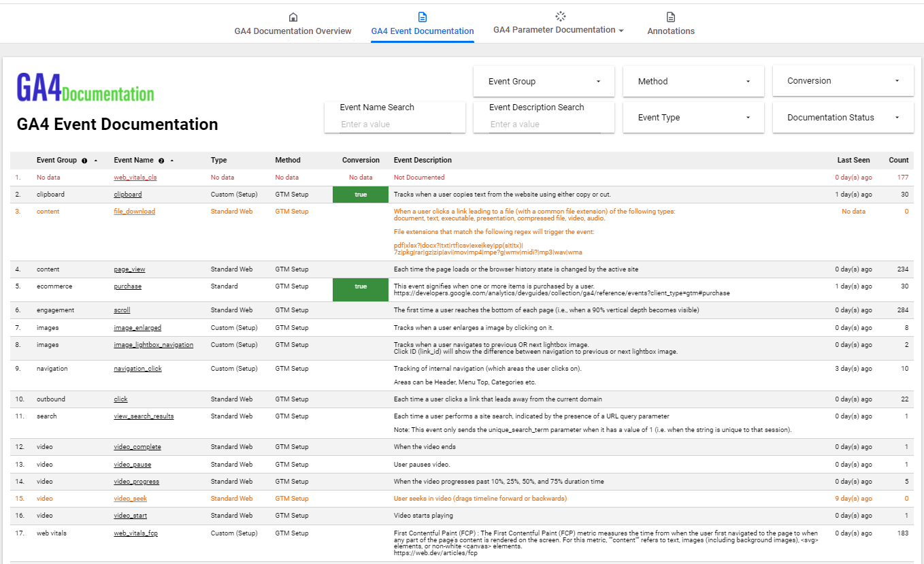Open the GA4 Documentation Overview tab
This screenshot has height=564, width=924.
click(x=293, y=31)
